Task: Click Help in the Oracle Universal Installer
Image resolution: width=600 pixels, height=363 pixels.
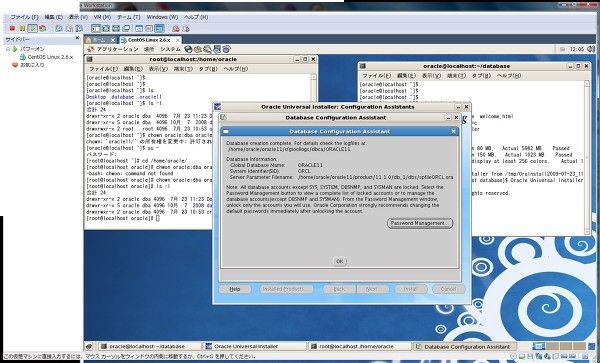Action: click(x=235, y=289)
